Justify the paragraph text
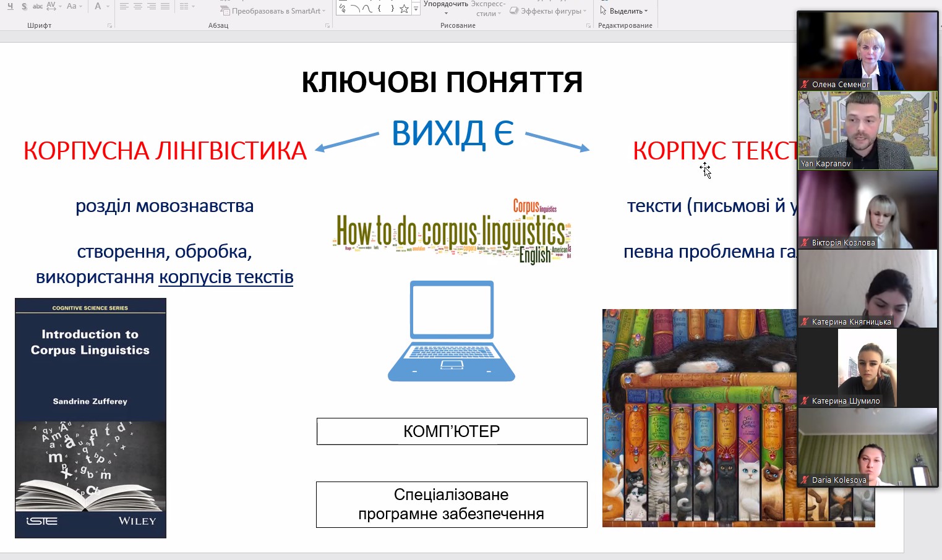The height and width of the screenshot is (560, 942). pos(165,6)
